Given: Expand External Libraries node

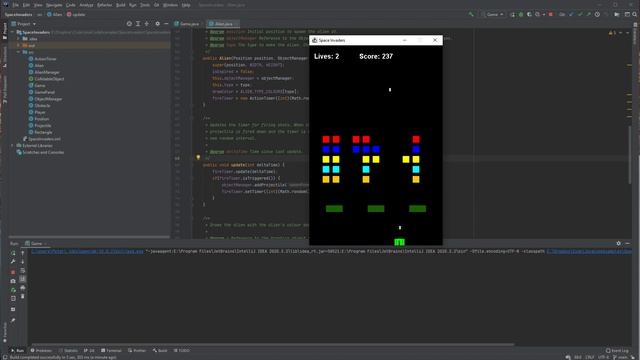Looking at the screenshot, I should (x=13, y=146).
